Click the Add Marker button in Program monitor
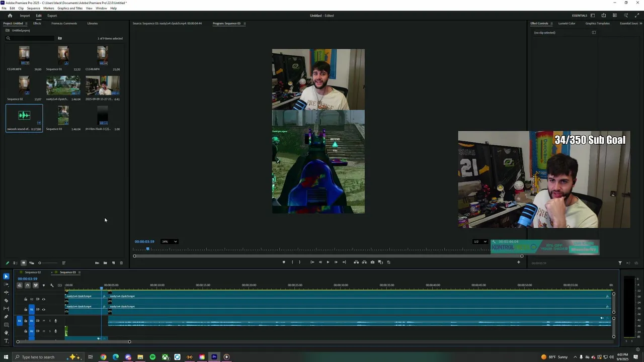Screen dimensions: 644x362 (284, 262)
